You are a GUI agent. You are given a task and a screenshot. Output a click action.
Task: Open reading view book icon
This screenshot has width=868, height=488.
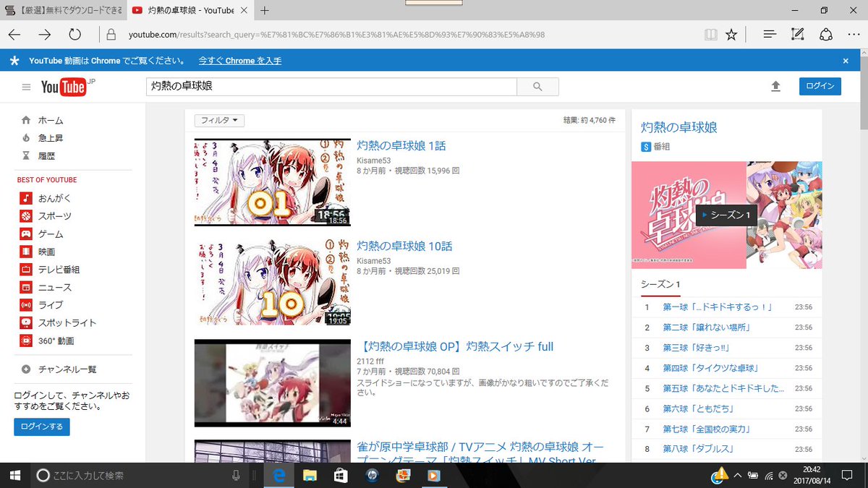point(711,35)
